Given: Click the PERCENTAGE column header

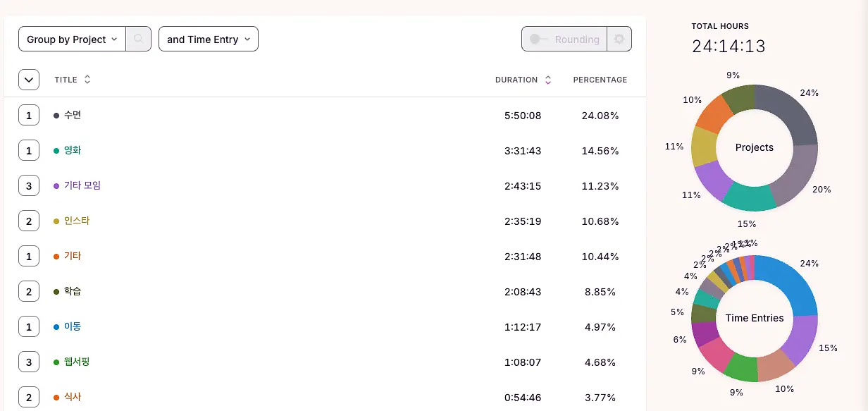Looking at the screenshot, I should pos(600,80).
